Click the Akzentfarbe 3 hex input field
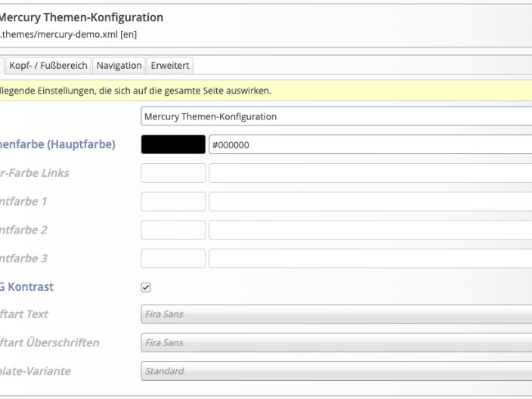 click(370, 258)
